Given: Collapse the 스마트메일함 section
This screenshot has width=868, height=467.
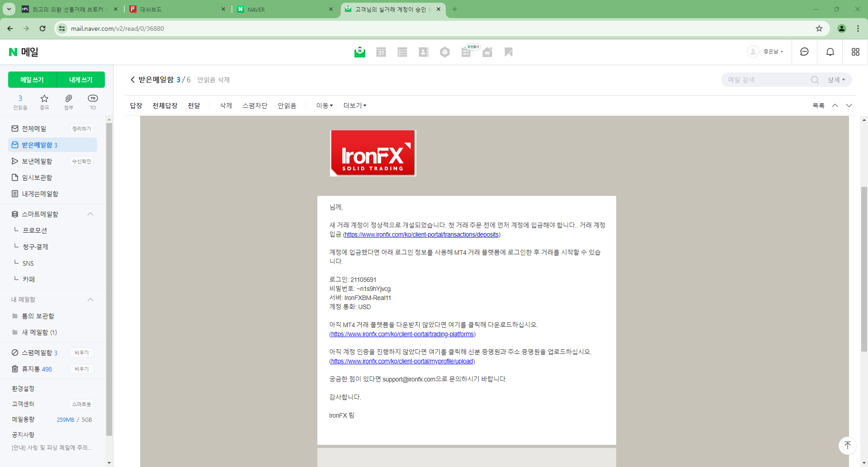Looking at the screenshot, I should (x=90, y=214).
